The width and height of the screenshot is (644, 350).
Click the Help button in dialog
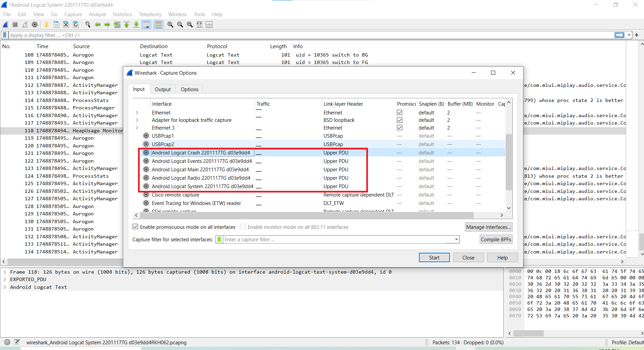pos(502,257)
